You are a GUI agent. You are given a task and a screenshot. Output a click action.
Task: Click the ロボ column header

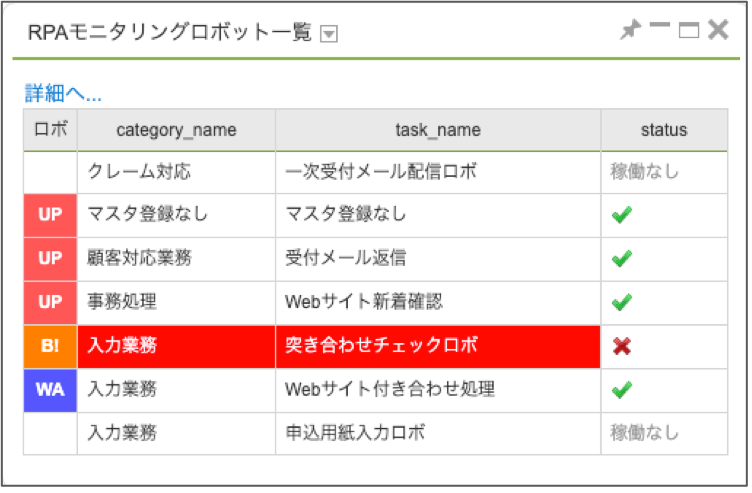point(50,130)
